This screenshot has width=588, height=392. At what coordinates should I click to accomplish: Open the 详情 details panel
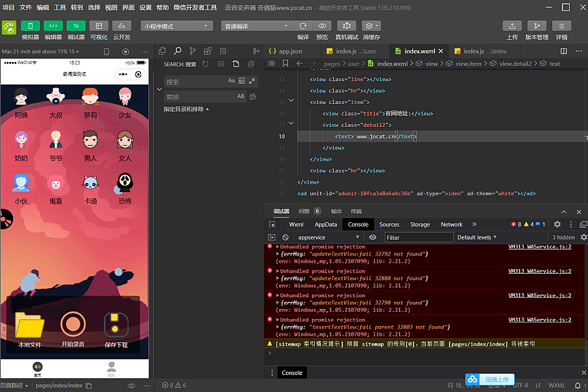tap(562, 26)
